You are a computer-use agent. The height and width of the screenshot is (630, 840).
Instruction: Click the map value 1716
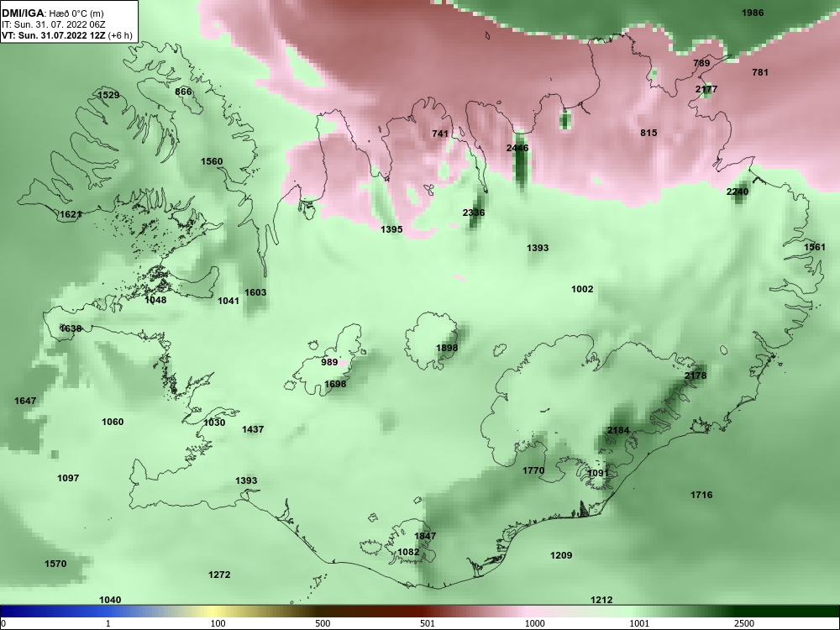(x=701, y=495)
